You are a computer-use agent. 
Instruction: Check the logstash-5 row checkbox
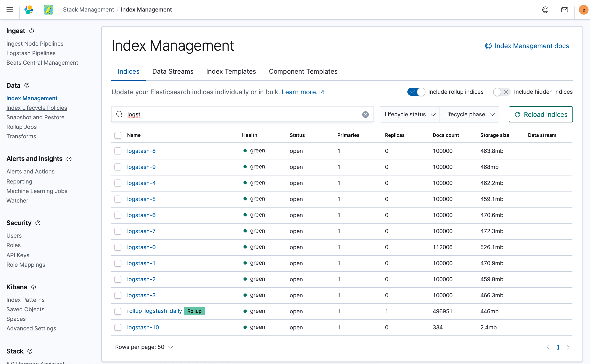(118, 199)
